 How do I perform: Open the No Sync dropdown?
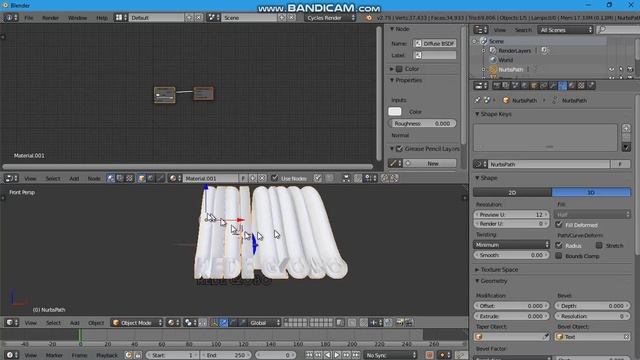coord(391,355)
